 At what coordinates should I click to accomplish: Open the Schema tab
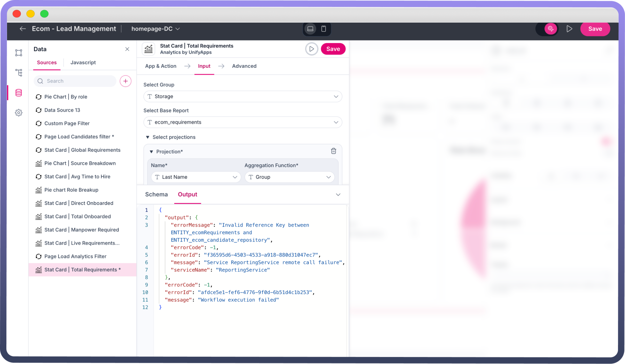(x=156, y=194)
